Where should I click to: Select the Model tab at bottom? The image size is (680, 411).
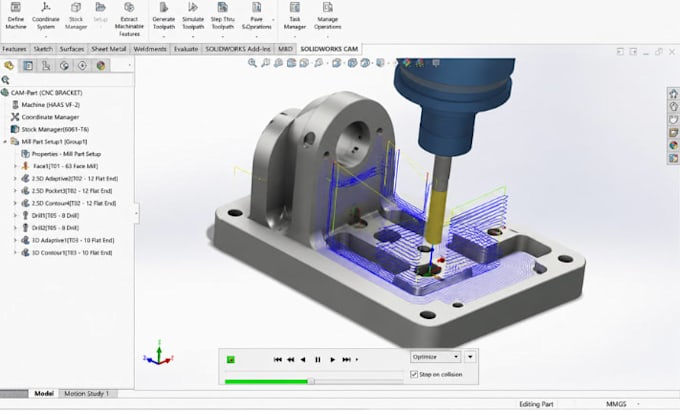(x=44, y=394)
